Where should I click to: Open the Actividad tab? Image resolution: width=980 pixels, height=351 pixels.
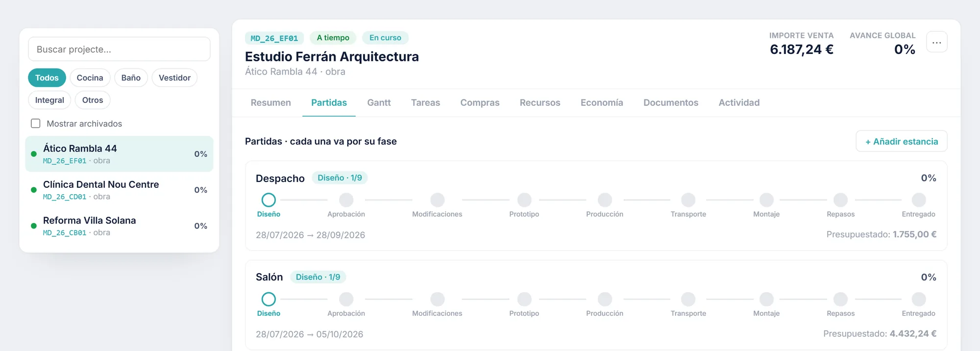click(739, 102)
